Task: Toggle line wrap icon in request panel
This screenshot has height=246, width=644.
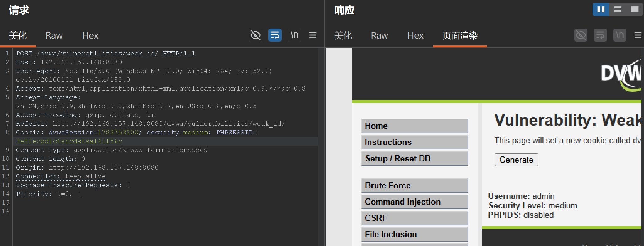Action: 275,35
